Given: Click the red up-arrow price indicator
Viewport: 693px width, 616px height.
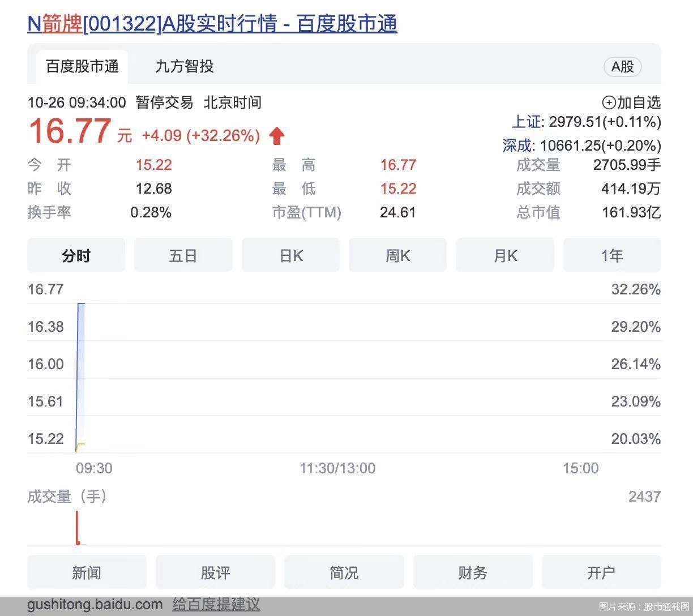Looking at the screenshot, I should (276, 136).
